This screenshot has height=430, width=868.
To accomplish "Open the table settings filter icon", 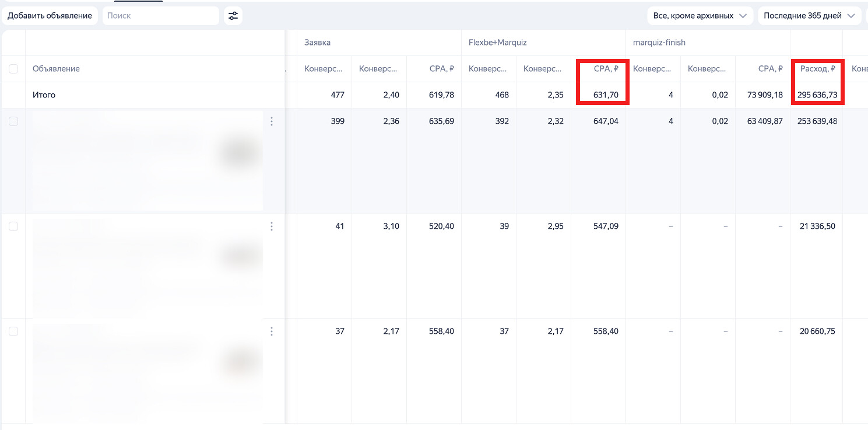I will [233, 16].
